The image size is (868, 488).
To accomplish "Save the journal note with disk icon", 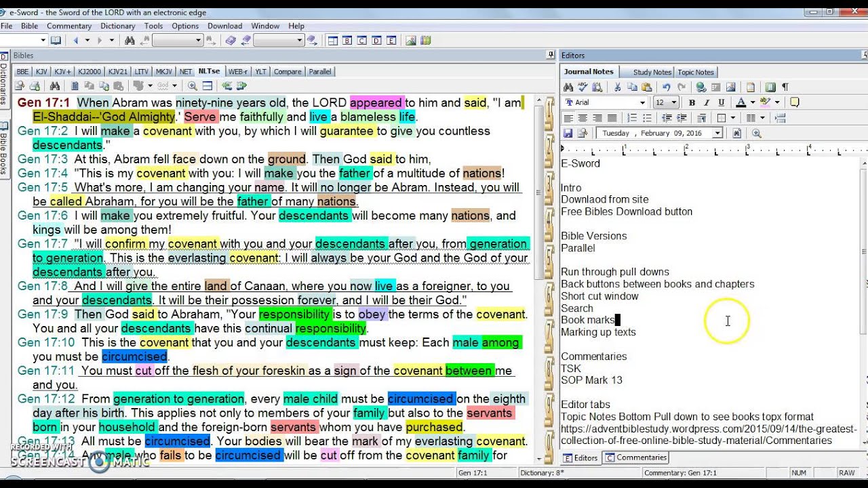I will [x=568, y=134].
